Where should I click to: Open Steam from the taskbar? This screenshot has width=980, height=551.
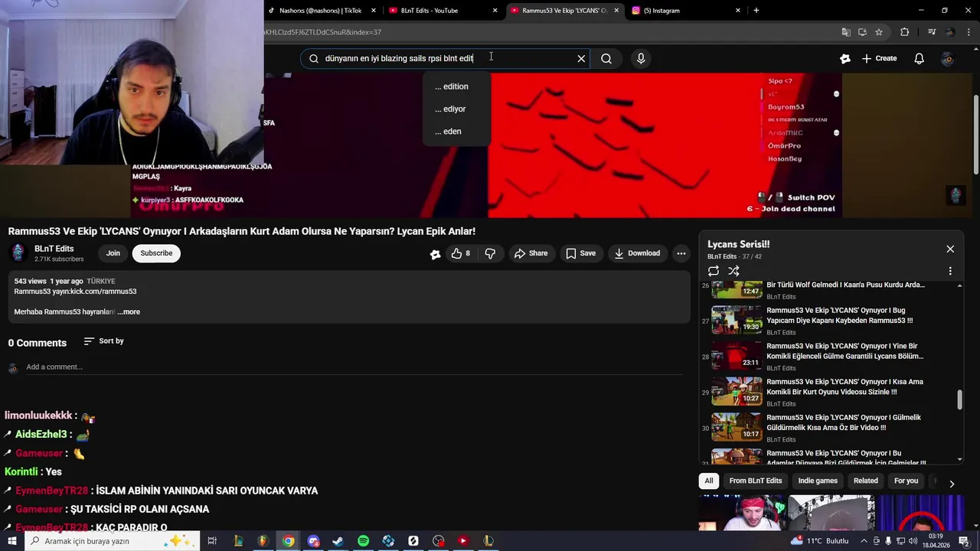point(338,541)
